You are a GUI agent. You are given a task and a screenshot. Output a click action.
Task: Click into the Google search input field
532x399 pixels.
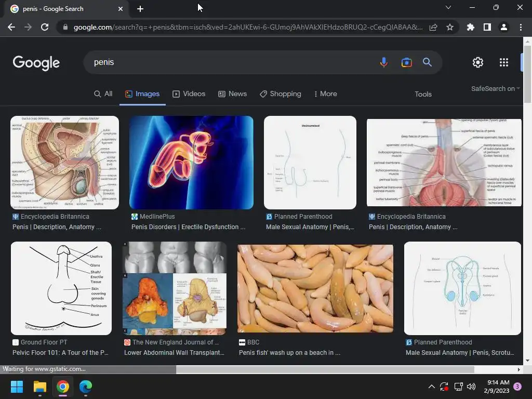click(234, 62)
